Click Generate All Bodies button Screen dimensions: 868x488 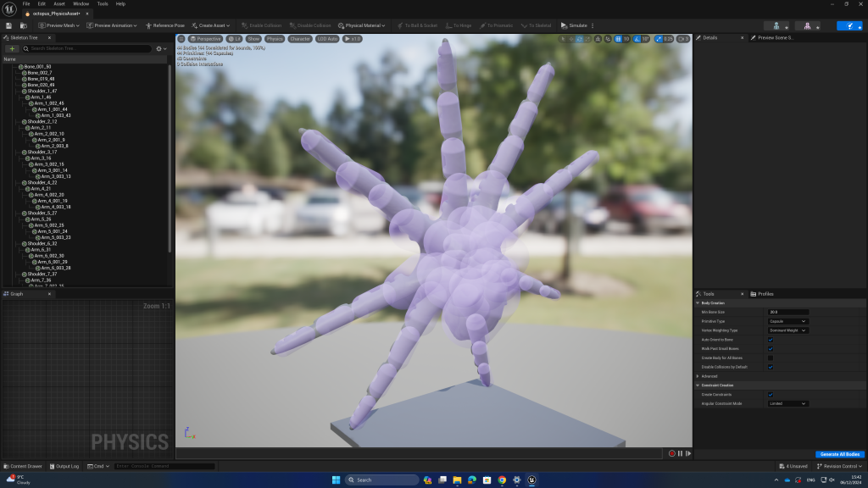pos(840,454)
